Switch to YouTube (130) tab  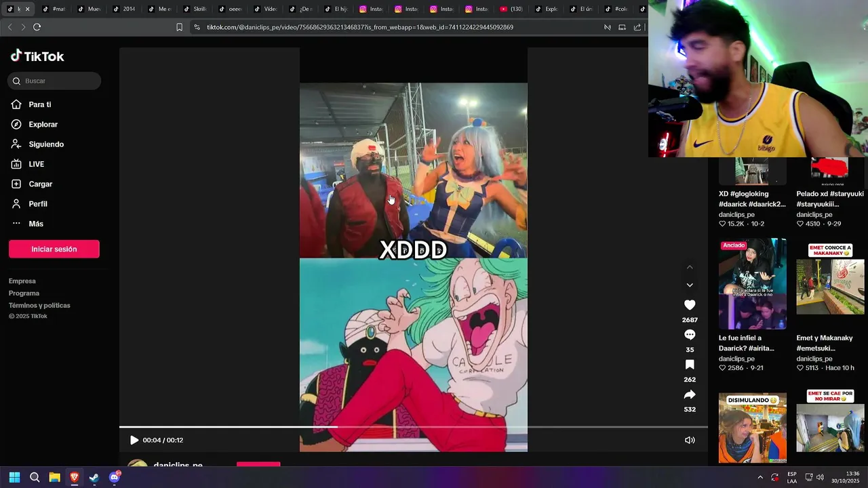pos(511,9)
